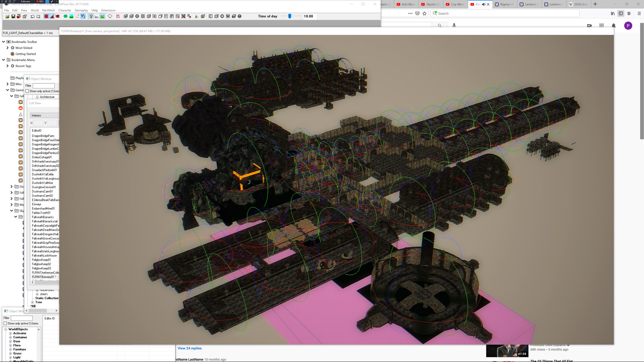Mute the playing YouTube tab audio
Screen dimensions: 644x362
click(x=483, y=4)
